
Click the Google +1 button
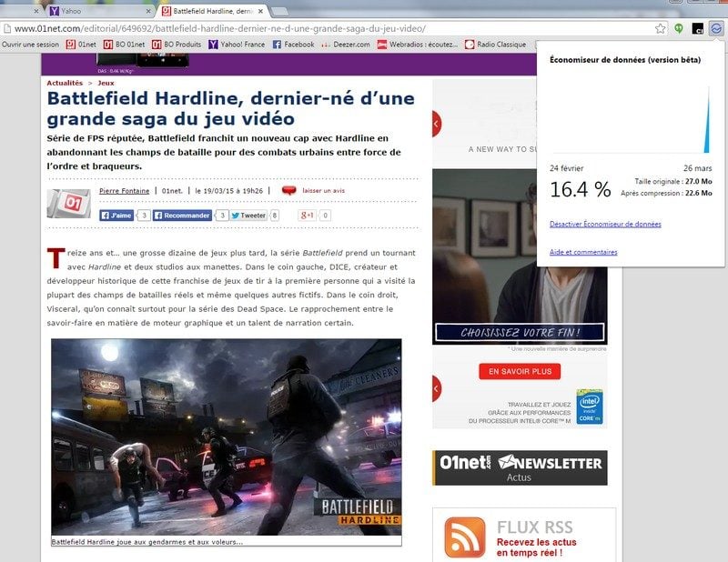[x=307, y=216]
